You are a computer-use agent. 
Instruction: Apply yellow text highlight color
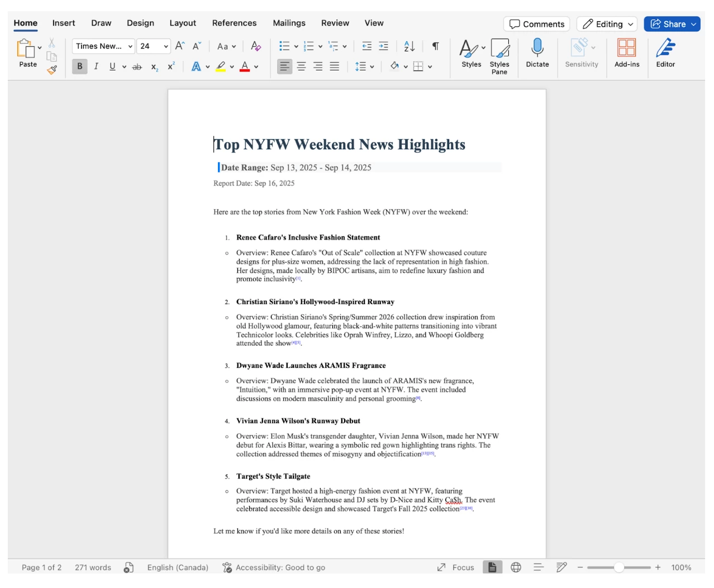(221, 67)
